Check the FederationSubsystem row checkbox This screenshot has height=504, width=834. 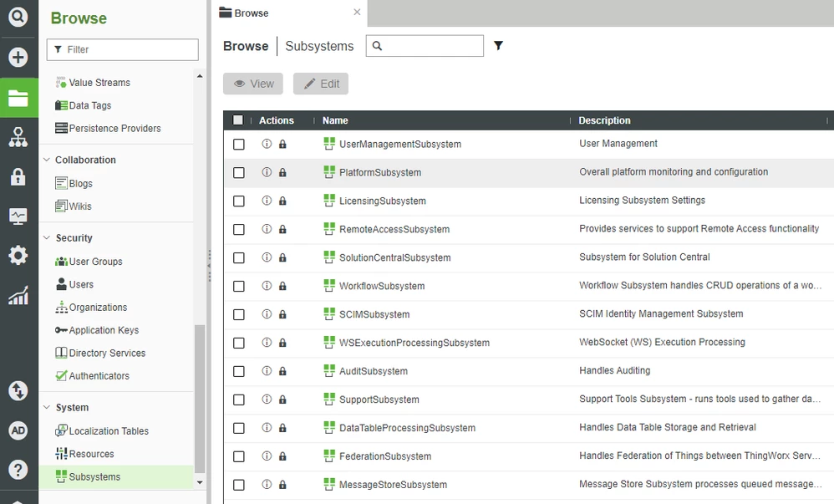(239, 456)
